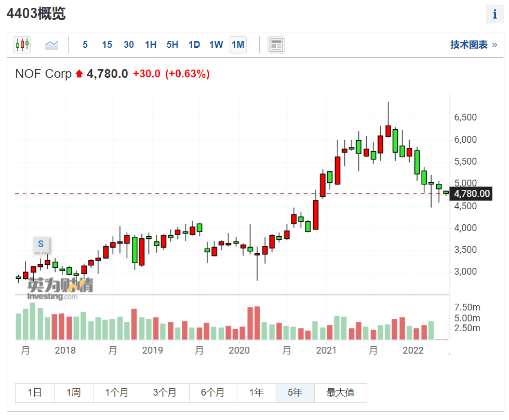Click the red up-arrow price indicator
Image resolution: width=509 pixels, height=420 pixels.
(79, 74)
